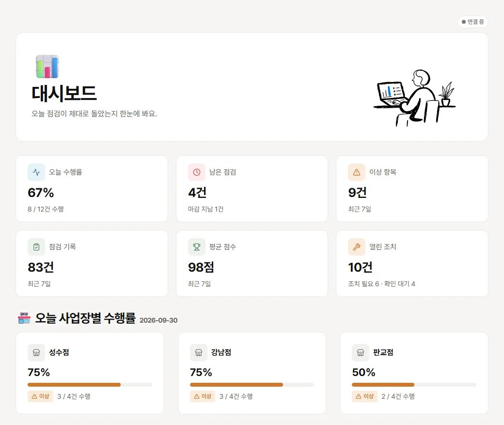Click the clipboard icon for 점검 기록
Screen dimensions: 504x425
coord(36,247)
